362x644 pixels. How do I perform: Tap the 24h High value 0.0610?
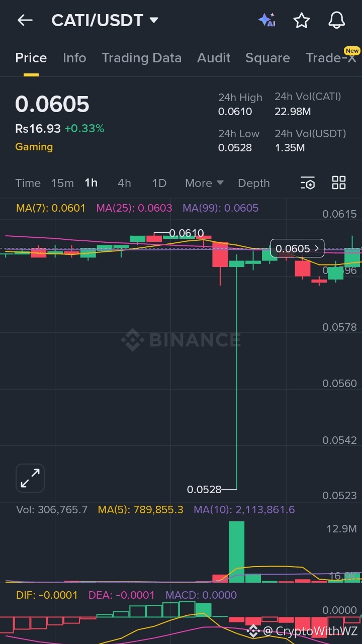(235, 112)
